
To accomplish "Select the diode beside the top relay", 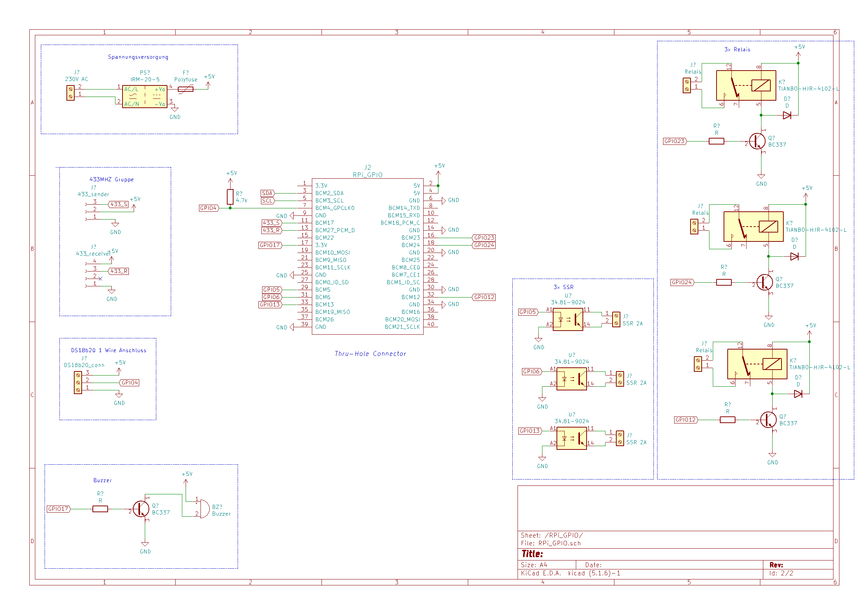I will point(787,116).
